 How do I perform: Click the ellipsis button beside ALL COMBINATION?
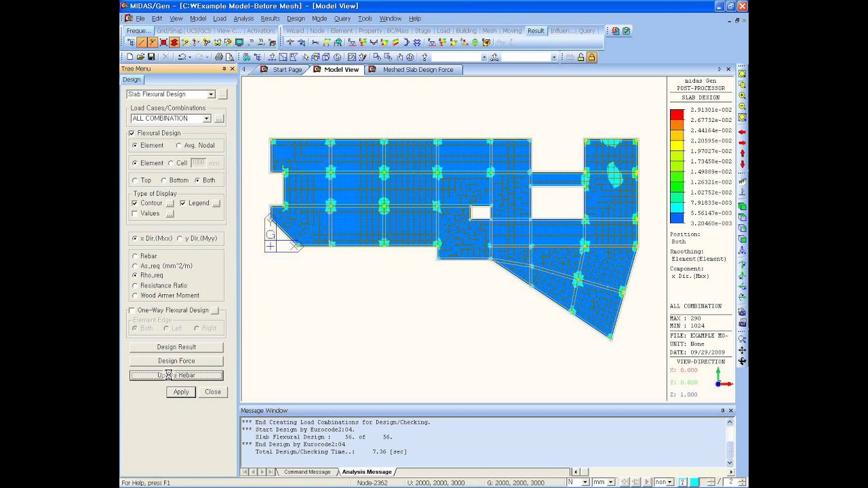219,119
